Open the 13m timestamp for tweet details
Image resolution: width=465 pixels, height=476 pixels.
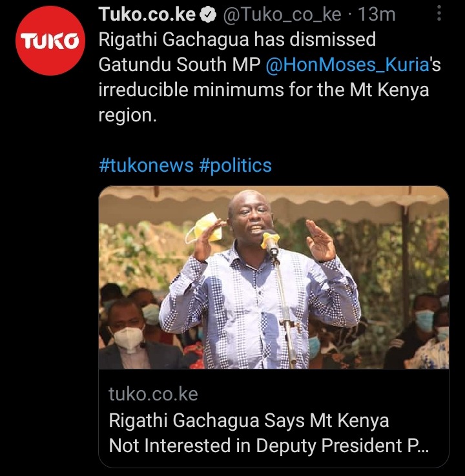pyautogui.click(x=377, y=14)
